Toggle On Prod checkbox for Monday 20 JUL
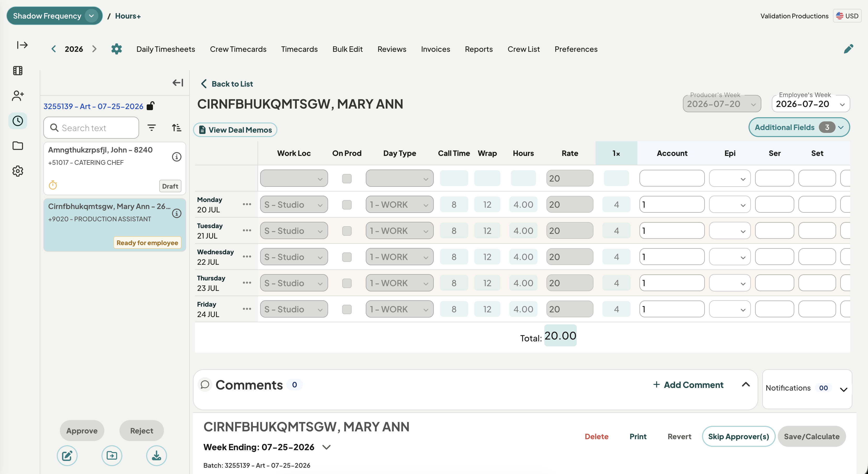868x474 pixels. (347, 205)
